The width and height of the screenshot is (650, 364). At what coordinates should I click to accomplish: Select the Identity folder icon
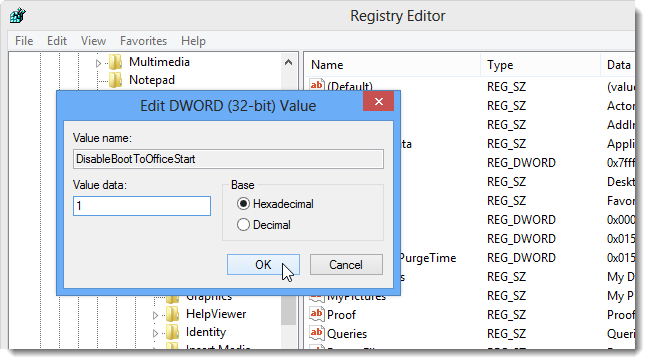tap(172, 332)
